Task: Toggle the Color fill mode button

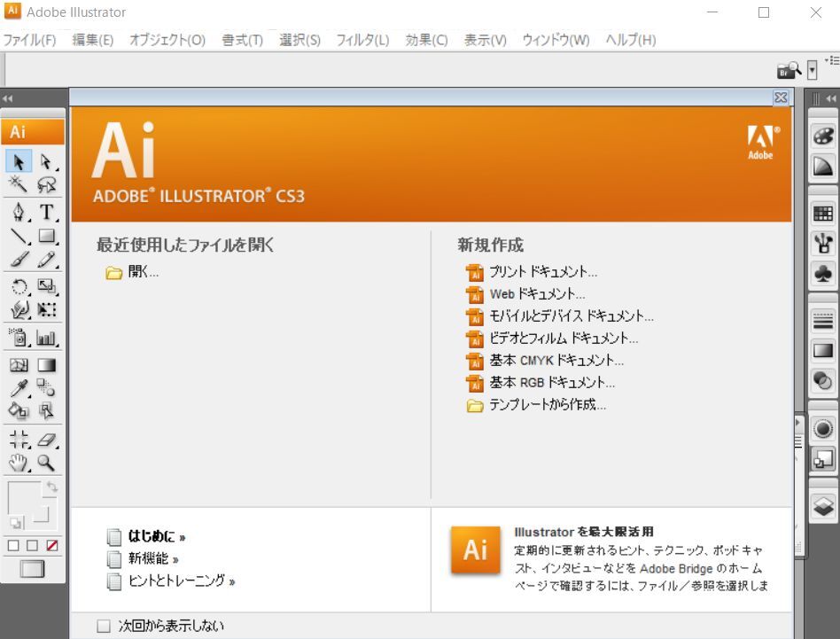Action: 13,545
